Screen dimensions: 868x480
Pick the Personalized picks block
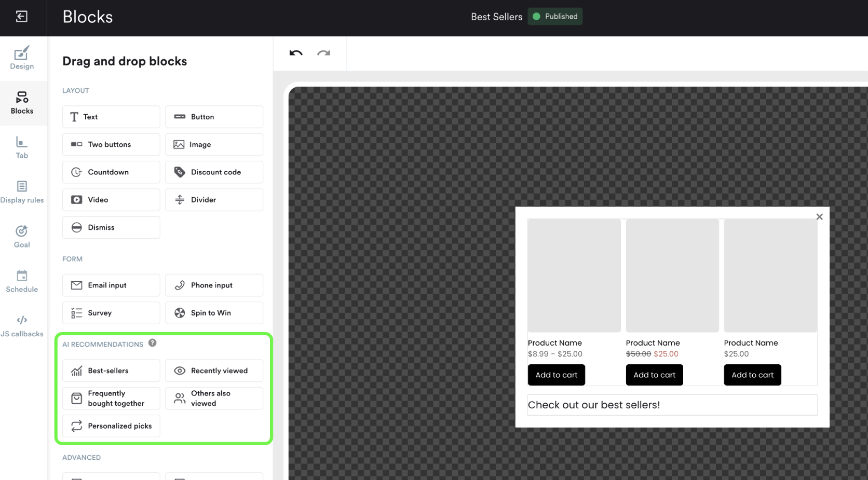coord(111,426)
